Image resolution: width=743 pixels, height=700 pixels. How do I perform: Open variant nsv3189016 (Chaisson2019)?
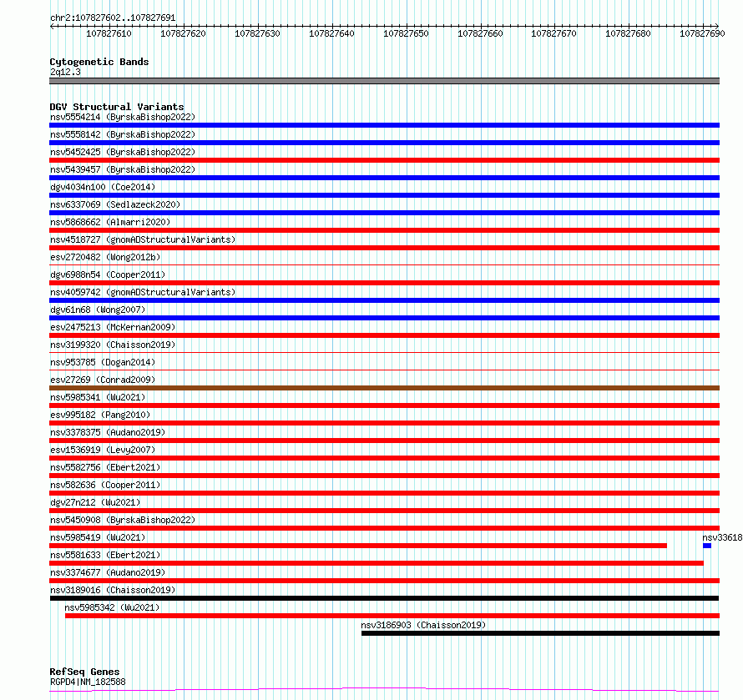coord(113,590)
